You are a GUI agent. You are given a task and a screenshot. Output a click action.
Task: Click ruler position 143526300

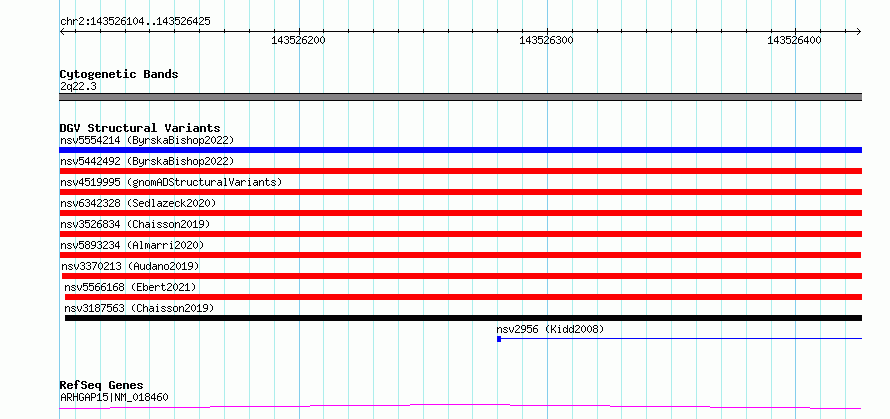click(x=547, y=40)
